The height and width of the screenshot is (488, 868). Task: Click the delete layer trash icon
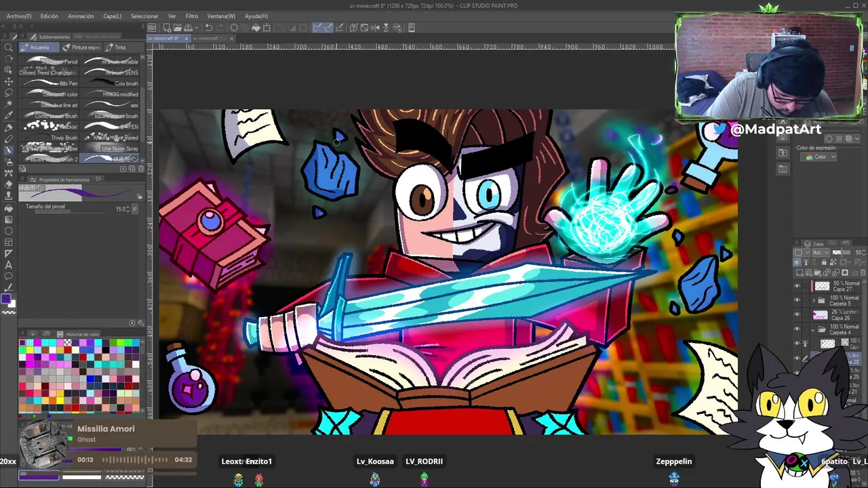tap(863, 272)
